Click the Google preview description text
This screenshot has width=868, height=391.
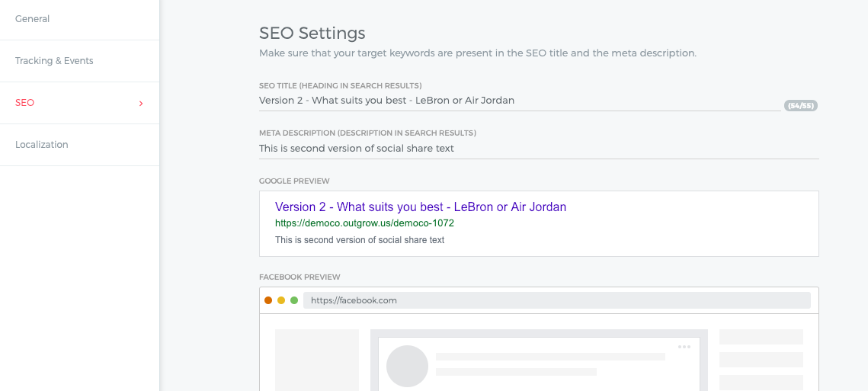click(x=359, y=240)
